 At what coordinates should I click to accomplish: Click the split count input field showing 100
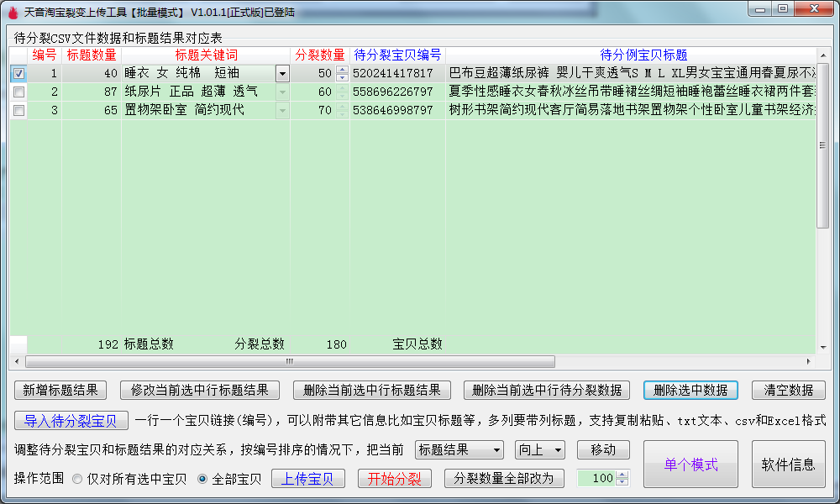tap(596, 479)
